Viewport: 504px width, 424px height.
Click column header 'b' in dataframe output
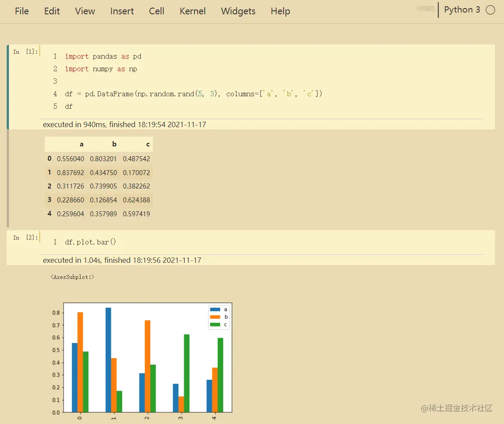point(114,144)
